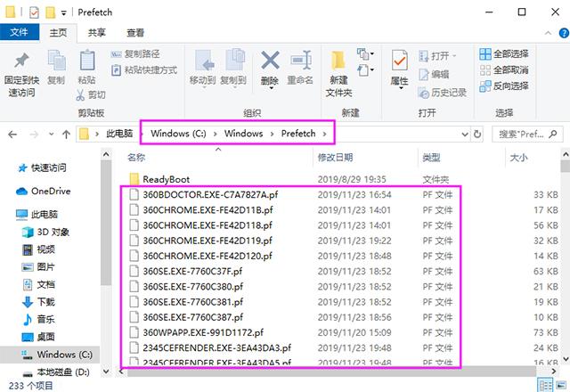Select This PC (此电脑) in sidebar

pos(37,215)
